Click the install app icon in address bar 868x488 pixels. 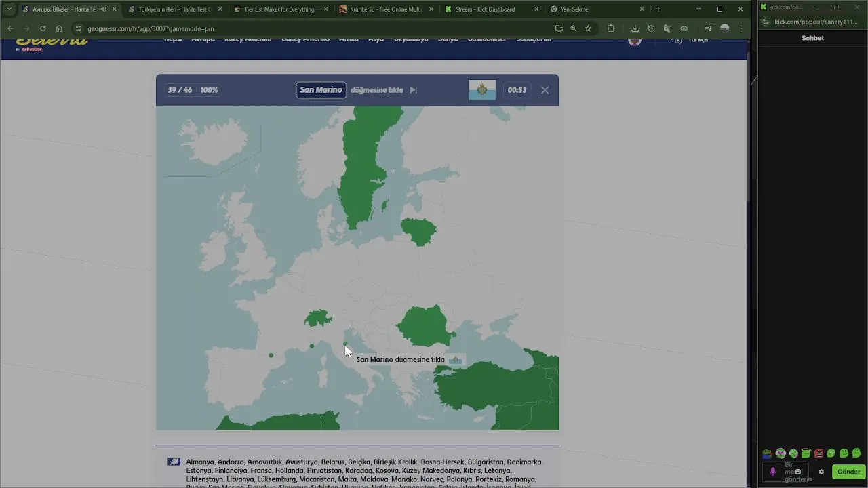[559, 28]
